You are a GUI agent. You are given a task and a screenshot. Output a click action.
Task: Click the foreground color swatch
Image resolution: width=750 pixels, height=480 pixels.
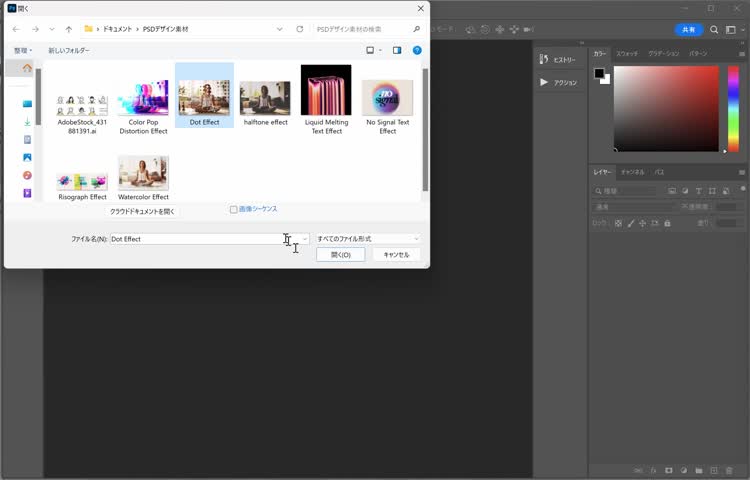pyautogui.click(x=598, y=73)
